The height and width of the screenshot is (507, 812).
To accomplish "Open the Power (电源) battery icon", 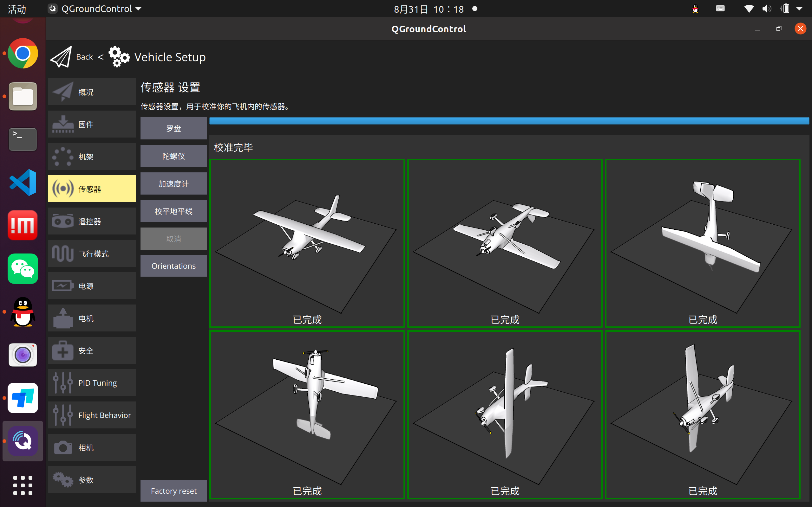I will (x=63, y=286).
